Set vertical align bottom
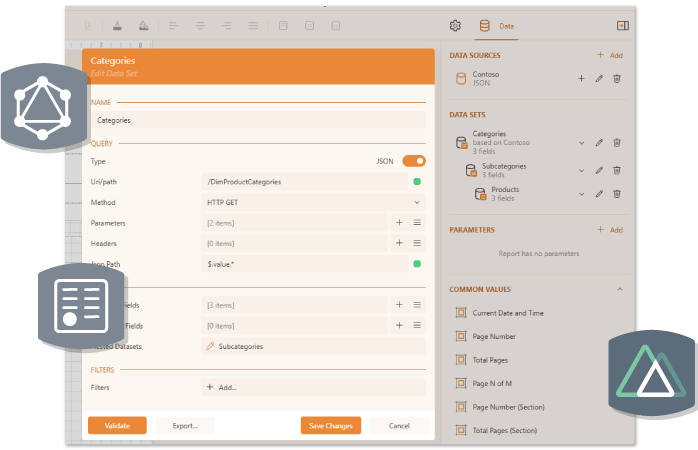698x450 pixels. point(336,26)
